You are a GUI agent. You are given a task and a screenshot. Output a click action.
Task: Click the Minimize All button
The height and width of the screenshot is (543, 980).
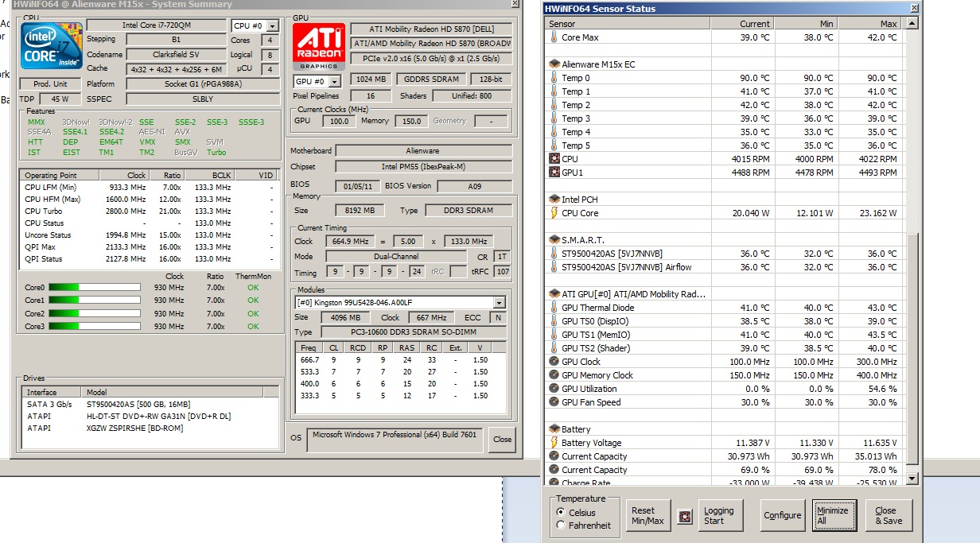tap(833, 516)
